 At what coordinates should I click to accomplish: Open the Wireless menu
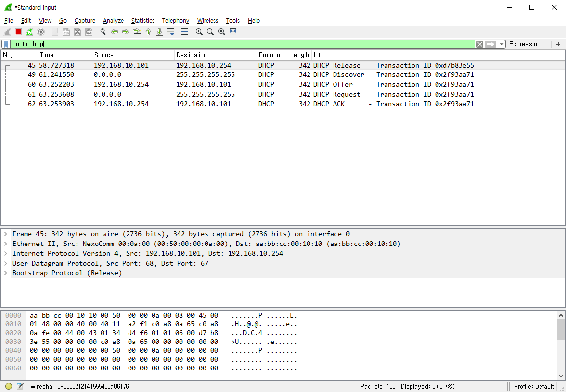coord(207,21)
